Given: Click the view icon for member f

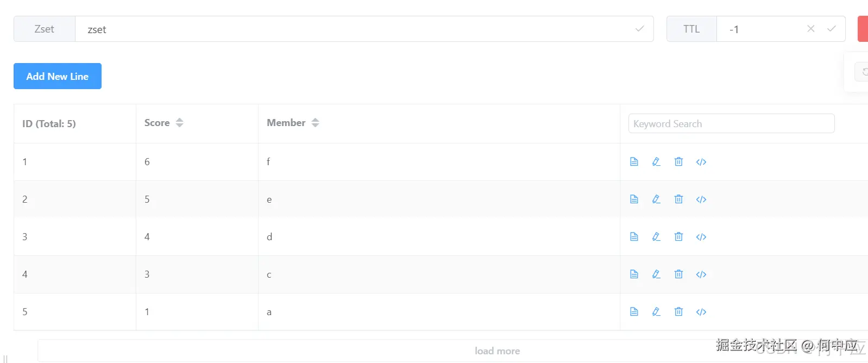Looking at the screenshot, I should 634,162.
